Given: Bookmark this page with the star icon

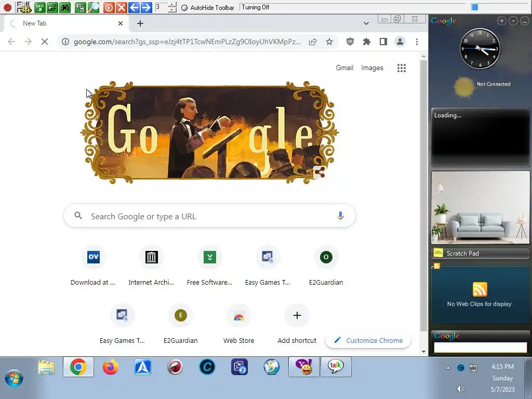Looking at the screenshot, I should tap(329, 42).
